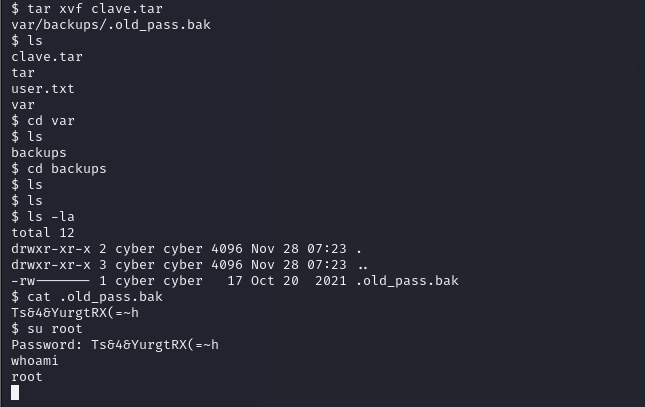The width and height of the screenshot is (645, 407).
Task: Click the 'whoami' command text
Action: tap(35, 361)
